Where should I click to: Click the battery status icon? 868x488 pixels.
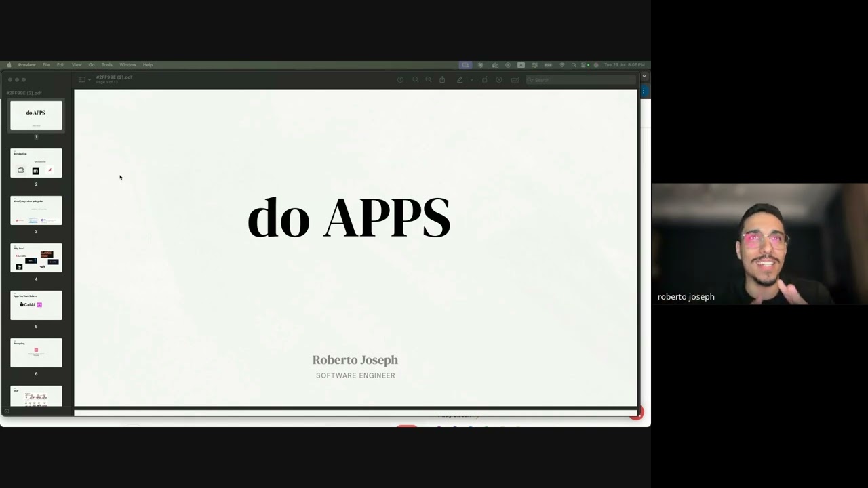click(x=548, y=65)
